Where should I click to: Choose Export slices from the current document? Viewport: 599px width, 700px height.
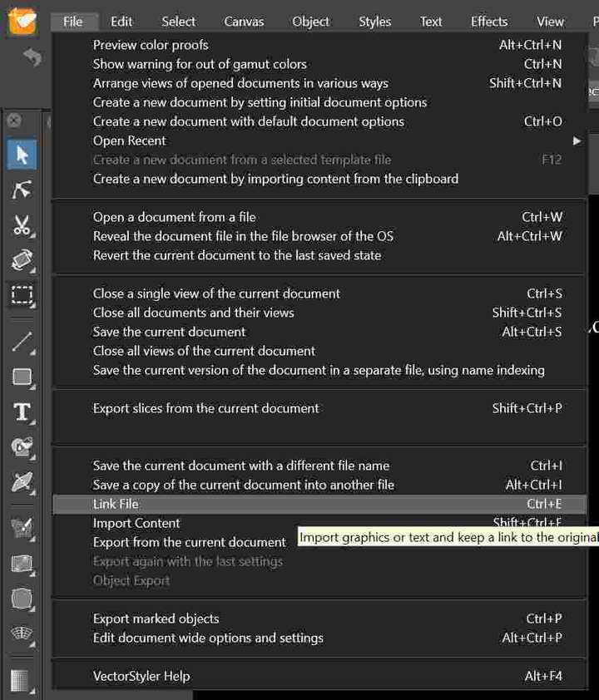coord(319,408)
